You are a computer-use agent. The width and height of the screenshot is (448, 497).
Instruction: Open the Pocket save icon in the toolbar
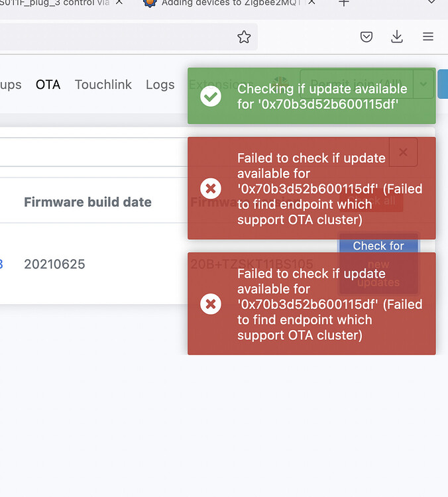point(366,36)
